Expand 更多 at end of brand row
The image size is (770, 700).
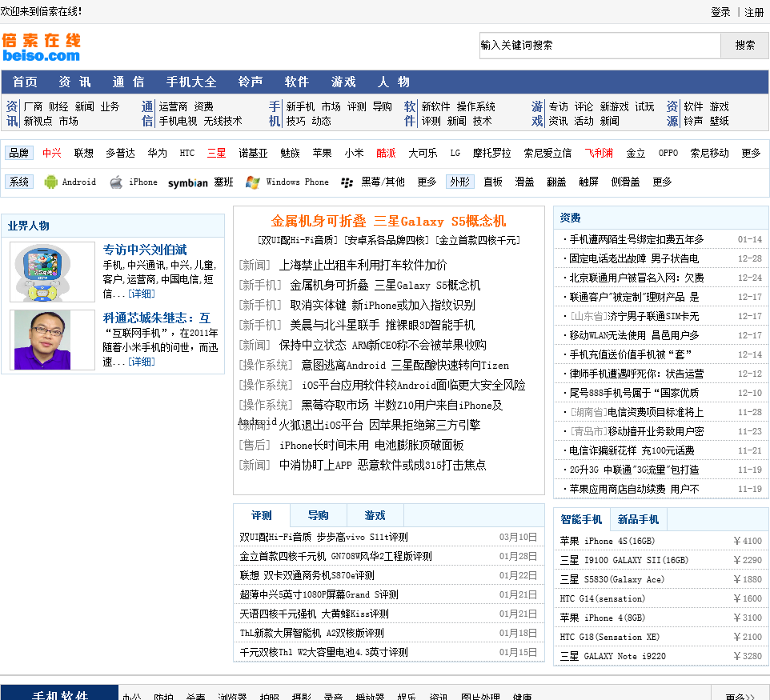click(x=751, y=153)
